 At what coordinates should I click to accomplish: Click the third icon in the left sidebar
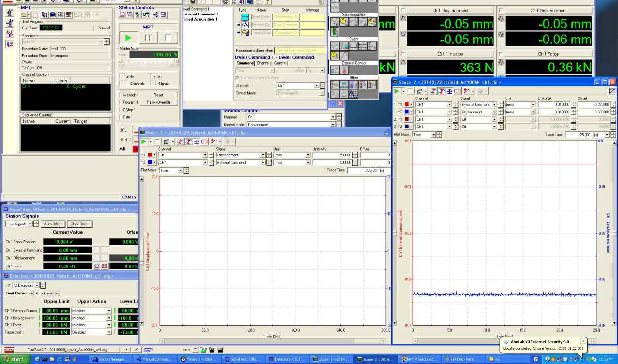[10, 33]
